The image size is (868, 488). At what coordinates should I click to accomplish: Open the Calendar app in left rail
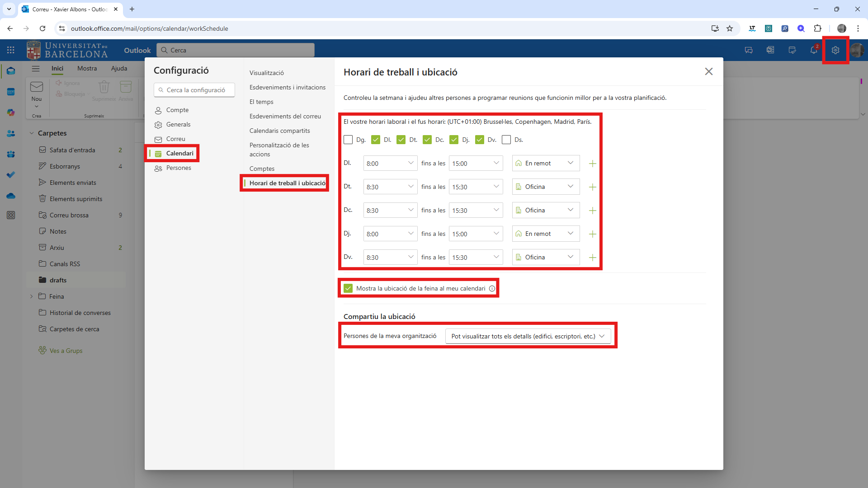11,92
